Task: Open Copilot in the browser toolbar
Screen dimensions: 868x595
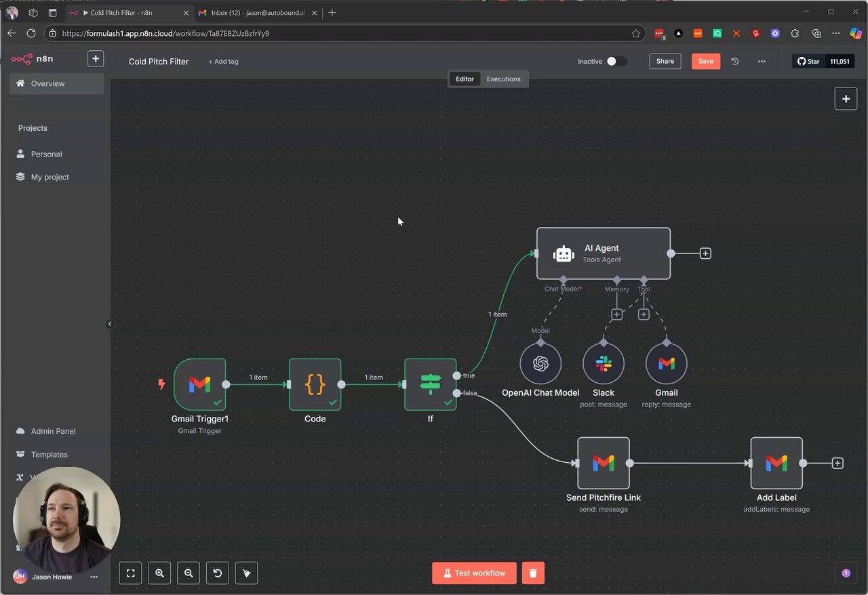Action: coord(855,33)
